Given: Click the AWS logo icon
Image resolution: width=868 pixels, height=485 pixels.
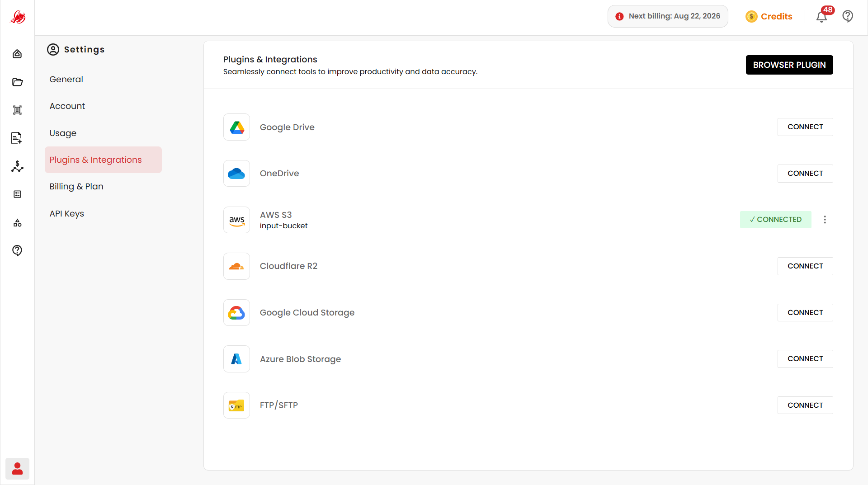Looking at the screenshot, I should pos(236,220).
